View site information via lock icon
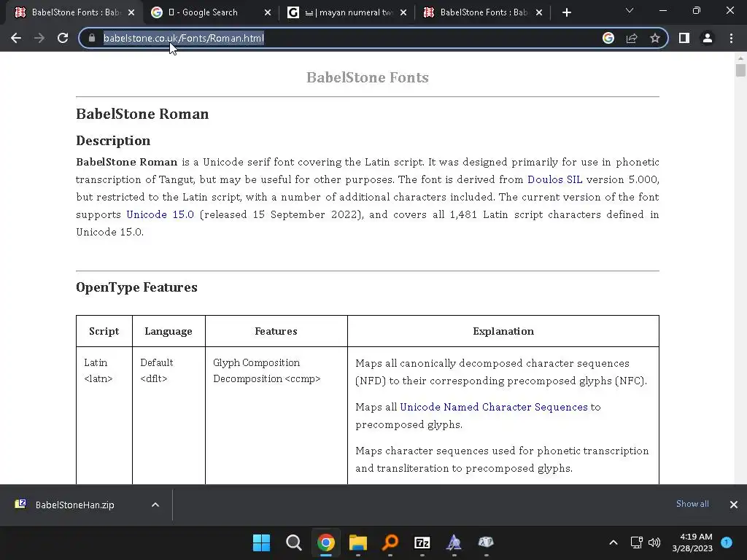The height and width of the screenshot is (560, 747). tap(92, 38)
